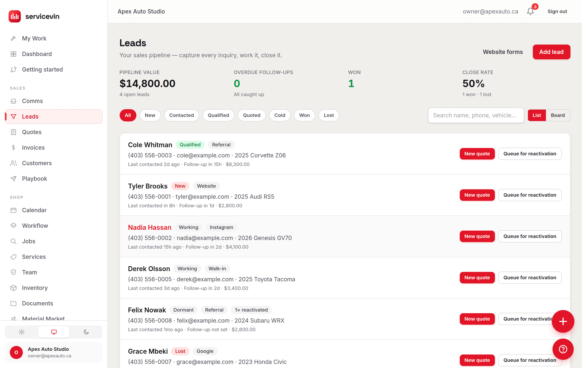Queue Tyler Brooks for reactivation
The height and width of the screenshot is (368, 588).
(530, 195)
